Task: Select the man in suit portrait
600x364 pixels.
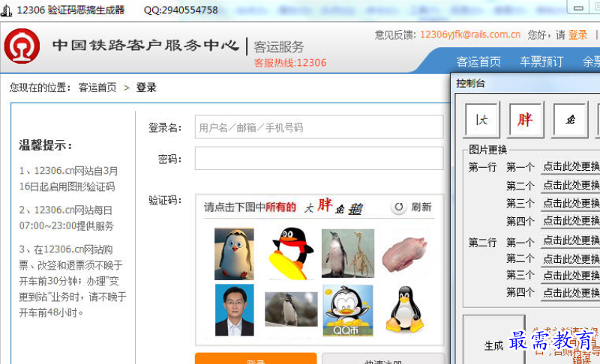Action: tap(234, 310)
